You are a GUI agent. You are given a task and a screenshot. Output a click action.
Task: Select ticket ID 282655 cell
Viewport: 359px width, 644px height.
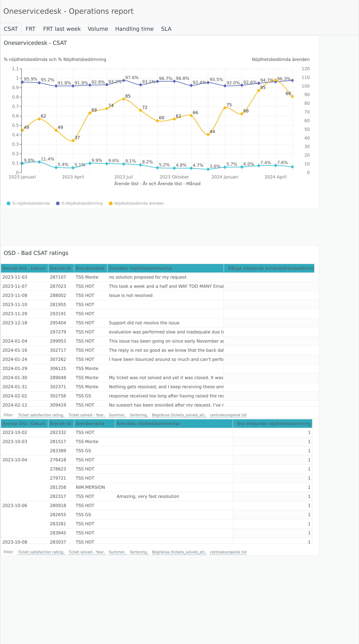61,515
